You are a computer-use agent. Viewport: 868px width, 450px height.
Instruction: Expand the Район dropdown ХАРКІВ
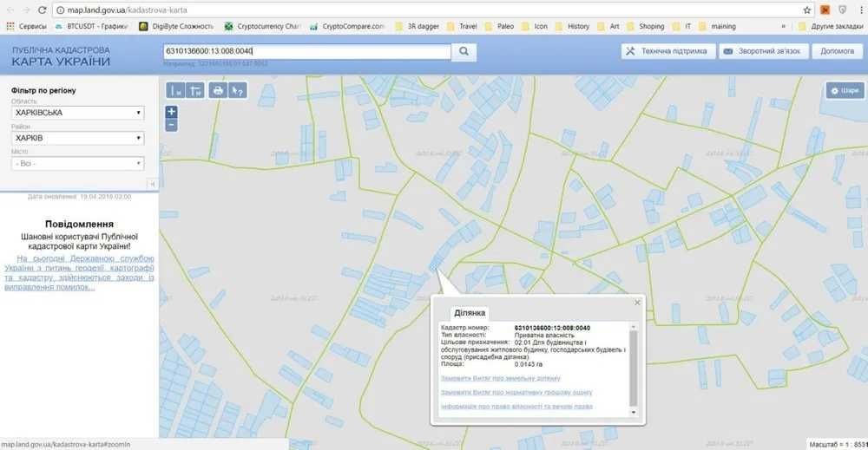pyautogui.click(x=77, y=138)
